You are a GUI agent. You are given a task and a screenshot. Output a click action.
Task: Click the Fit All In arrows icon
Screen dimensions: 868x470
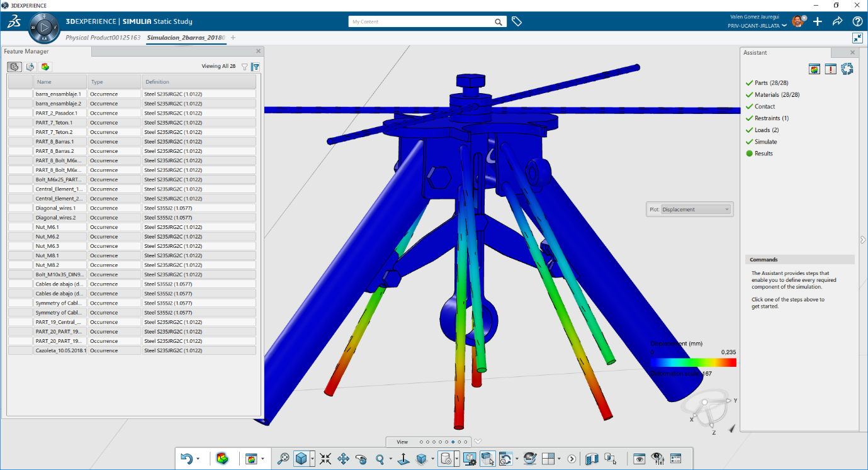325,459
